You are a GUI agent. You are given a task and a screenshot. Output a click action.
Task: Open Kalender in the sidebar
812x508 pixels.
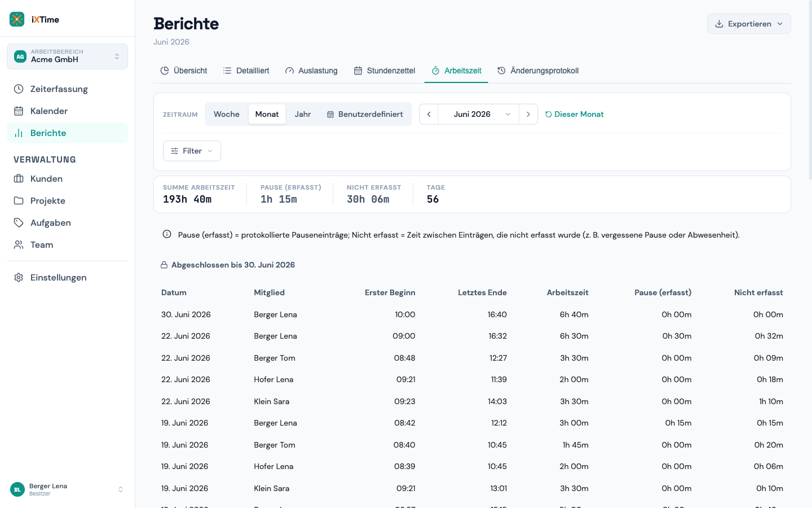(x=67, y=111)
